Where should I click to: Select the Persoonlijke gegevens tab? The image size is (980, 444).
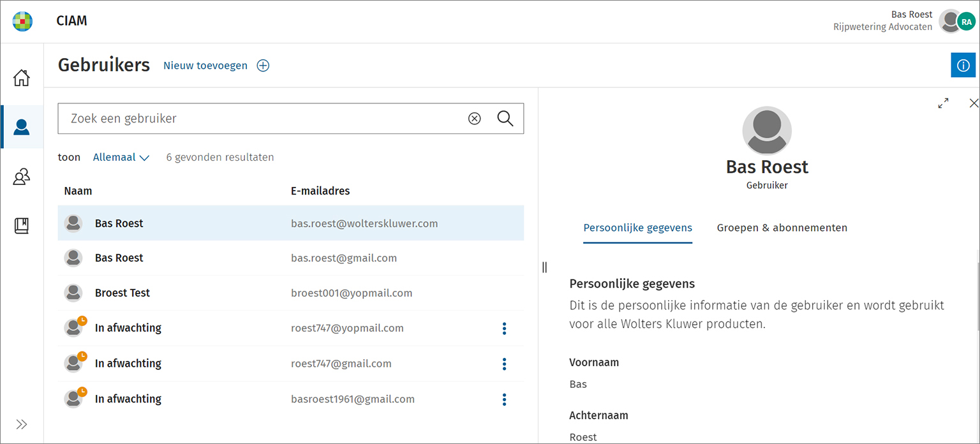click(x=637, y=228)
